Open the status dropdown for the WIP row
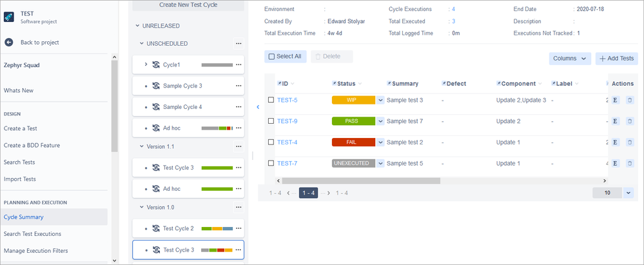Screen dimensions: 644x265 tap(380, 100)
